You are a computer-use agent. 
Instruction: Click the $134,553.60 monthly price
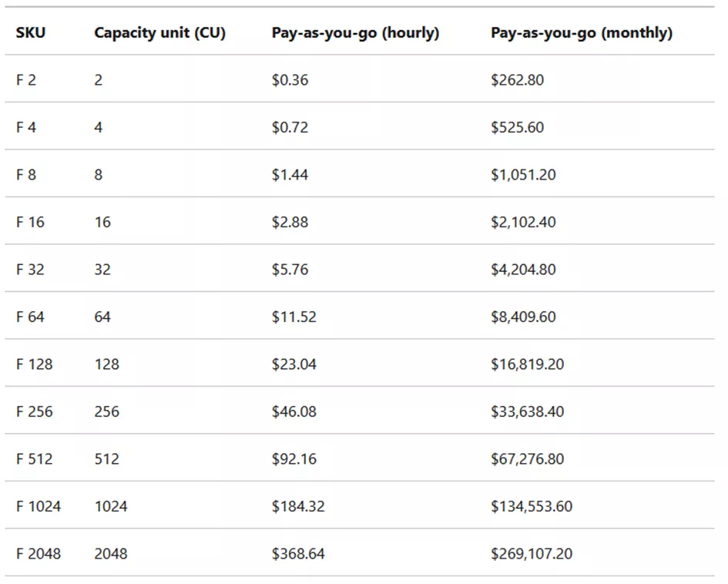coord(532,506)
